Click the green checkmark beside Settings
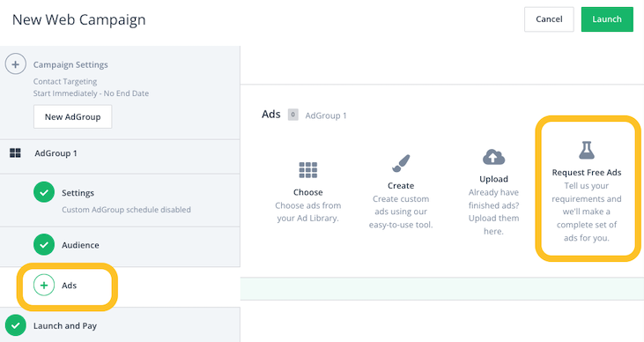Viewport: 644px width, 342px height. (44, 192)
